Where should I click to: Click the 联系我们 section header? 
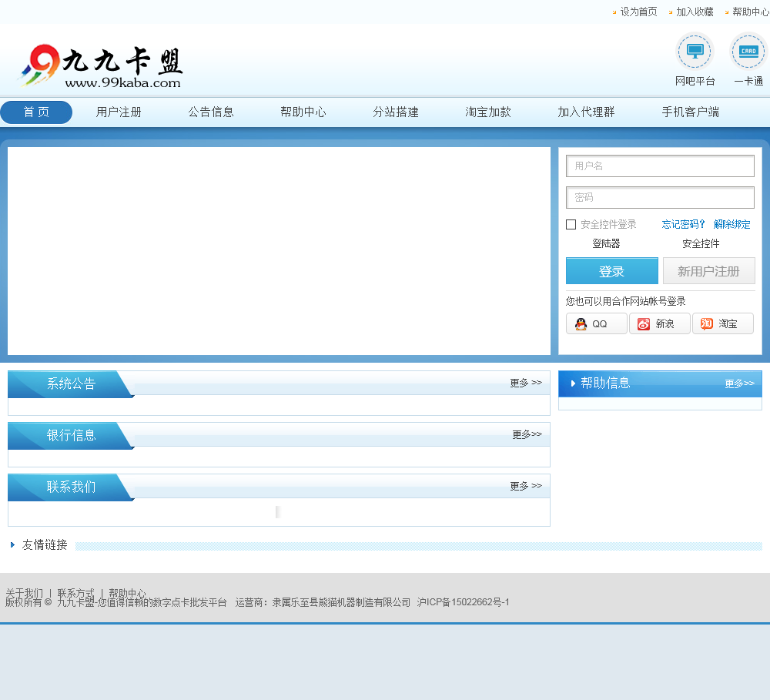[71, 487]
